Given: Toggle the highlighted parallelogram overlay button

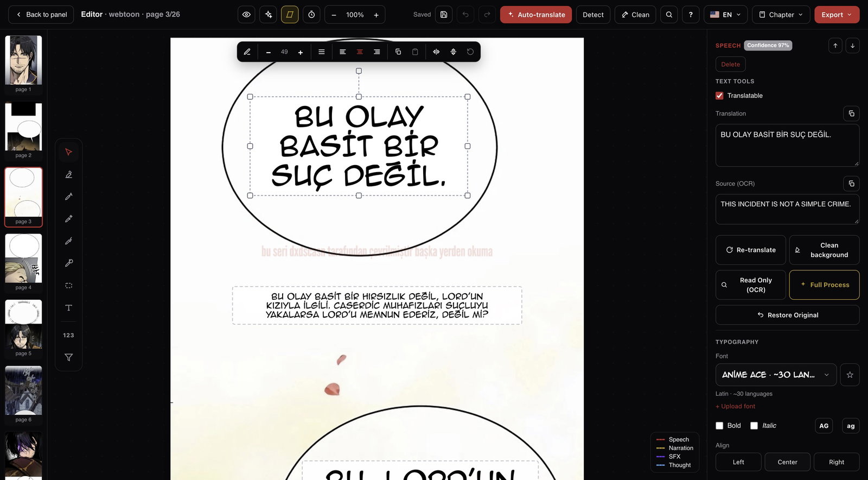Looking at the screenshot, I should point(290,15).
